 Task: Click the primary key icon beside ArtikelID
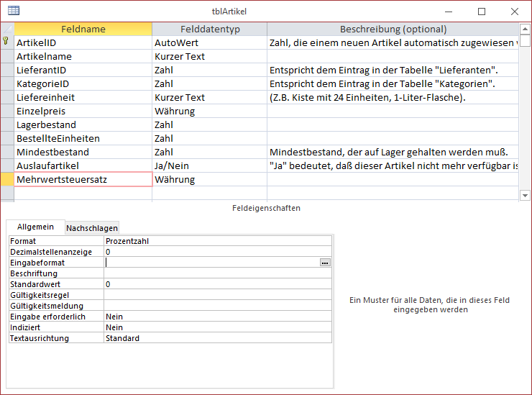tap(7, 42)
